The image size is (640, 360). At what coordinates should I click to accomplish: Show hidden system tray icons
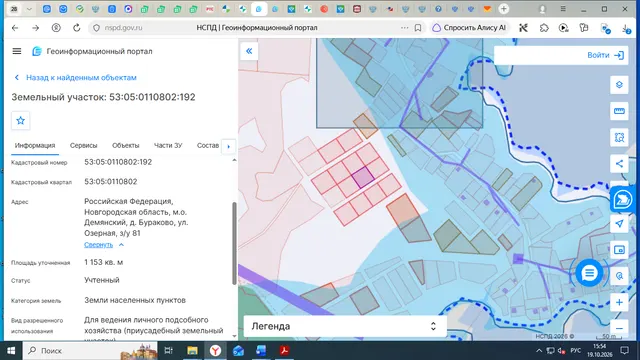[539, 351]
